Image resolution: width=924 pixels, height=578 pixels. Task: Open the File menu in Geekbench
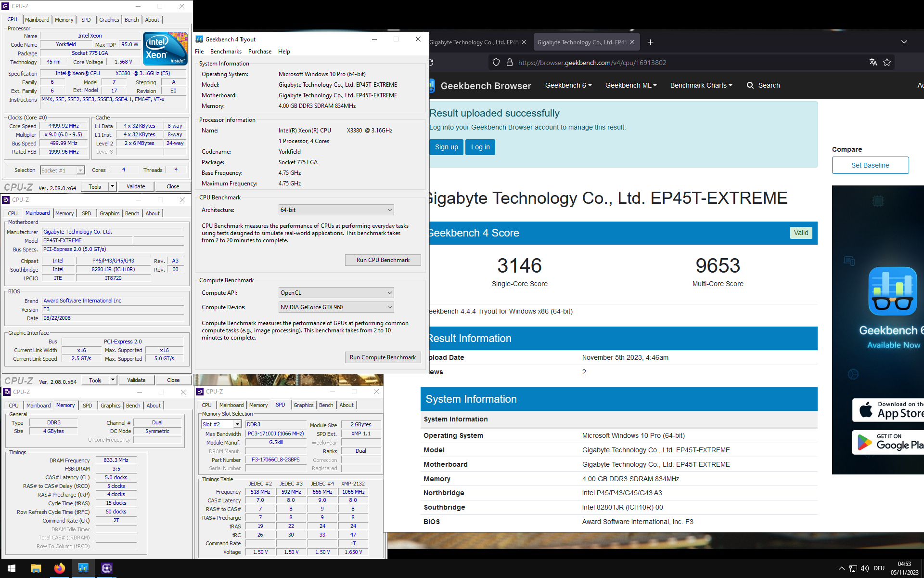coord(199,52)
